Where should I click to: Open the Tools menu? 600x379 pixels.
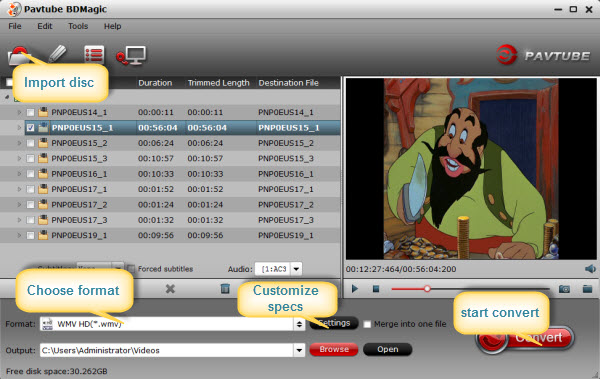tap(78, 26)
